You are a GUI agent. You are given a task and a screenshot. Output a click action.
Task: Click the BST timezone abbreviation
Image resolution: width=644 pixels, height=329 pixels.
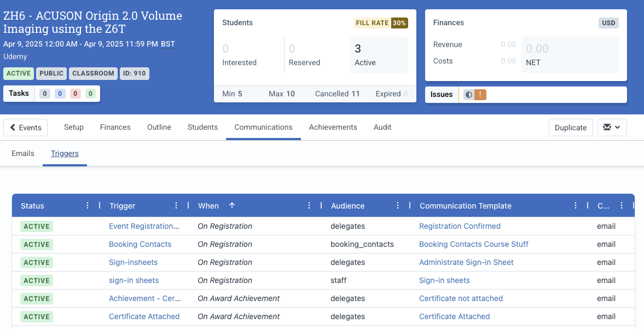click(x=168, y=44)
